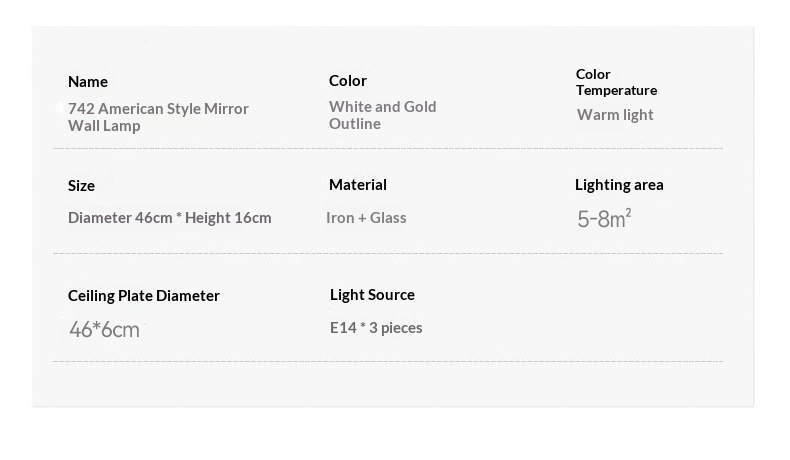Click the Light Source label
Viewport: 790px width, 460px height.
pos(372,294)
